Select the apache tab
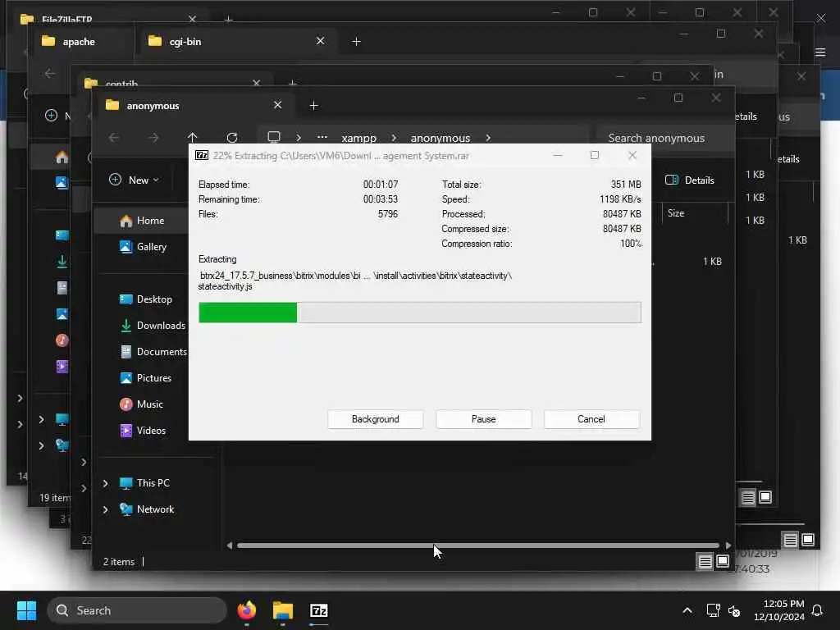 point(79,41)
